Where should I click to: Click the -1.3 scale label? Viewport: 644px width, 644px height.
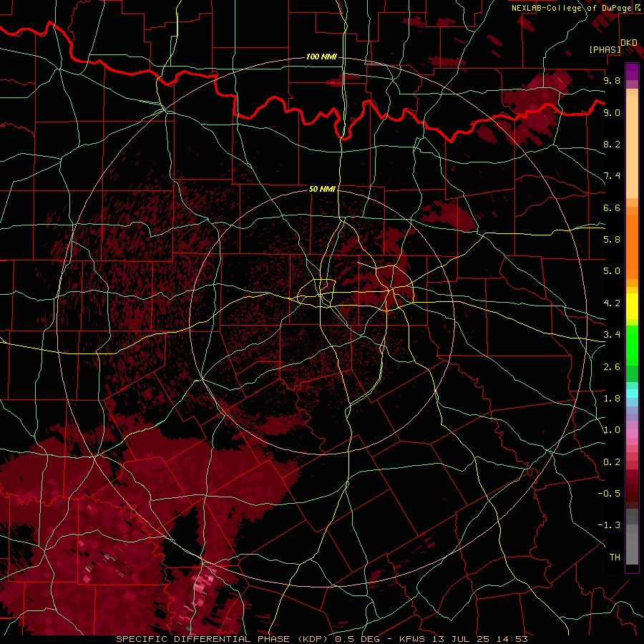[609, 525]
